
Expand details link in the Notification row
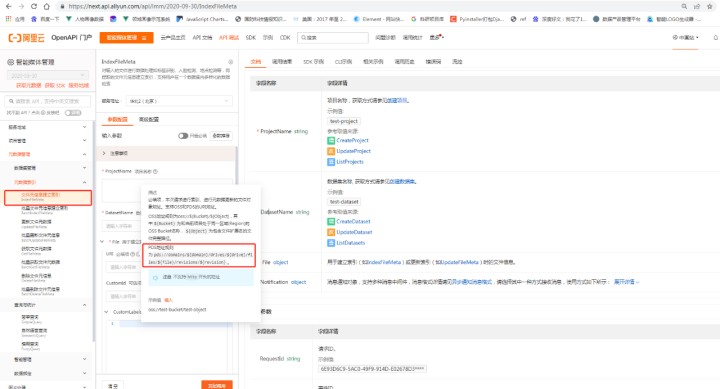pyautogui.click(x=626, y=282)
